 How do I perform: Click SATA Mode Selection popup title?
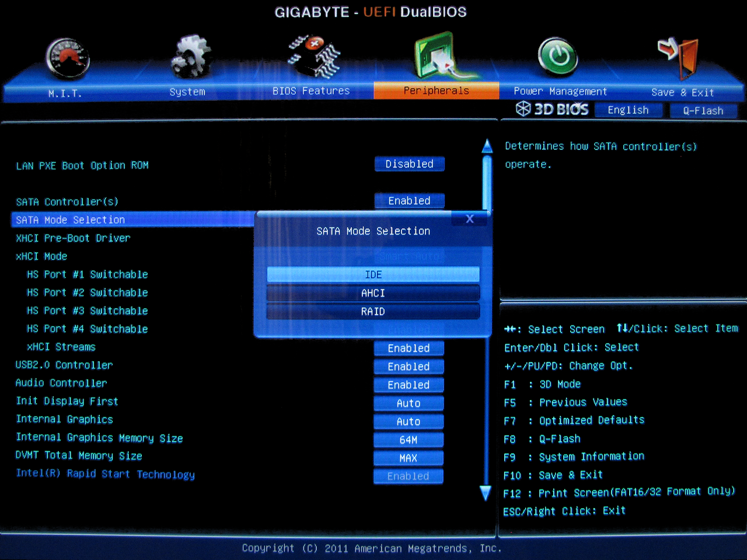click(373, 231)
